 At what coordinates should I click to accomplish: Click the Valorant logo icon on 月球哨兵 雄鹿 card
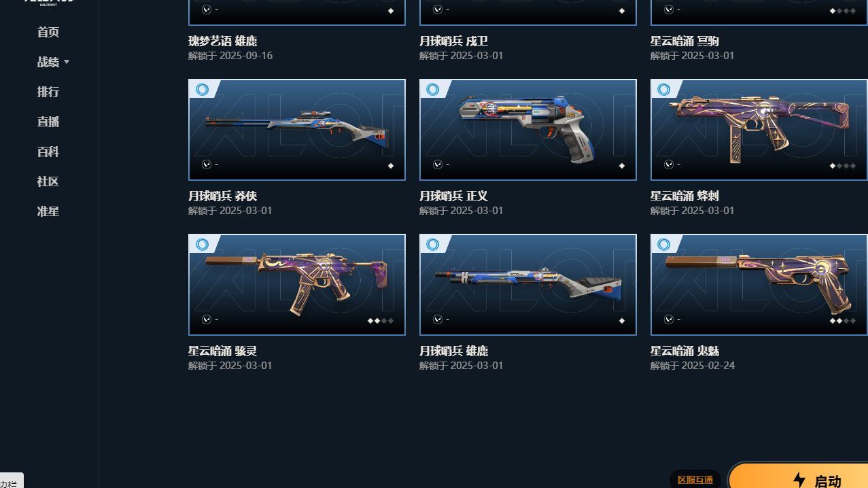438,319
